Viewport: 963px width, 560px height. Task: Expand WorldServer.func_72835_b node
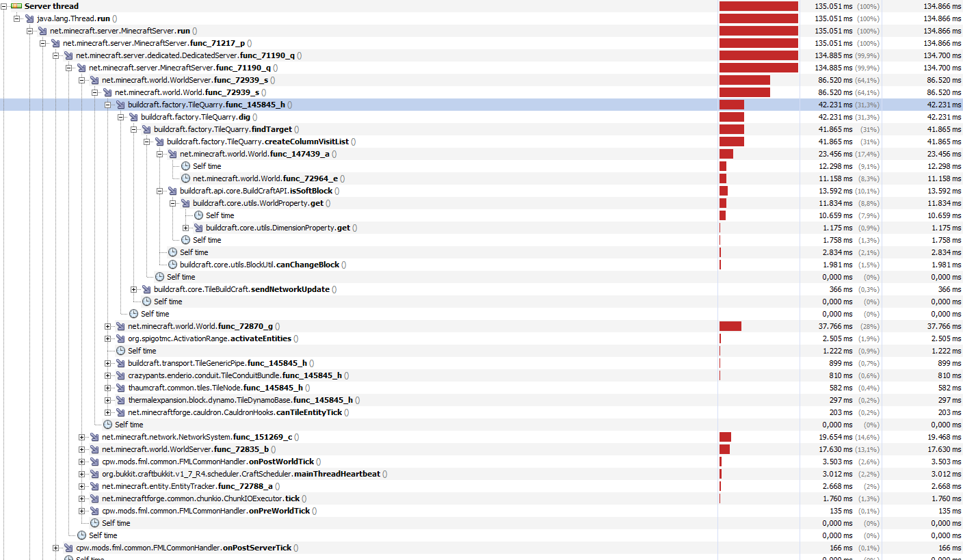pos(82,449)
